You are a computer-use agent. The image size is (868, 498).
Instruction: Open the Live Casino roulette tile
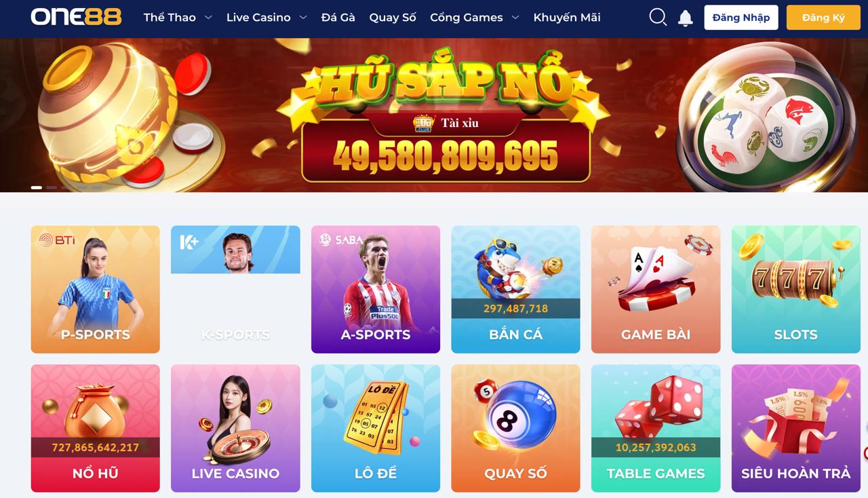point(235,428)
